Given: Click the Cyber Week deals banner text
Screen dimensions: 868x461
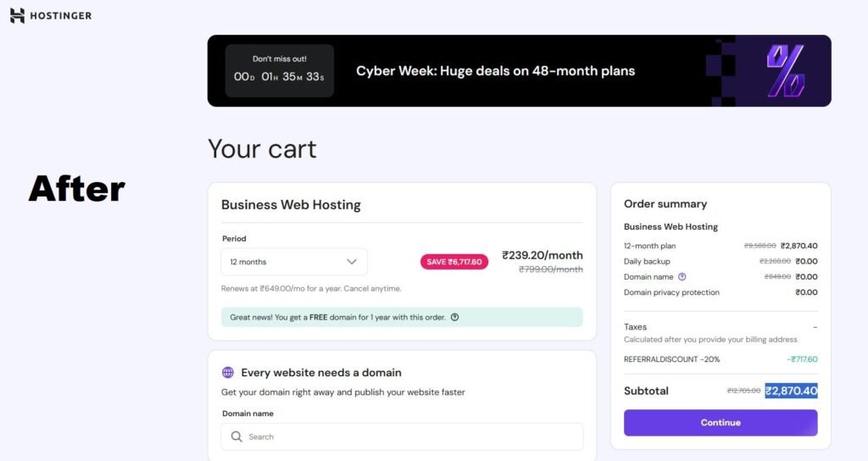Looking at the screenshot, I should (x=495, y=70).
